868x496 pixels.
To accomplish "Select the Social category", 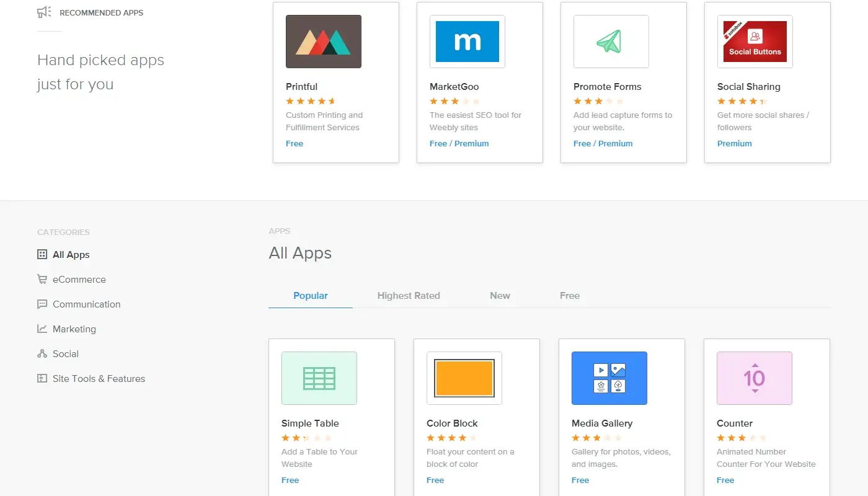I will (x=65, y=354).
